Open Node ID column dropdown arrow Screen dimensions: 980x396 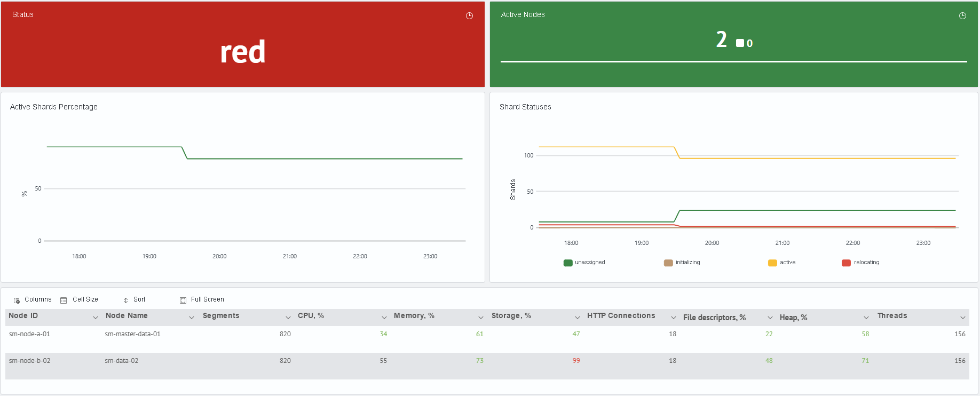(x=96, y=318)
